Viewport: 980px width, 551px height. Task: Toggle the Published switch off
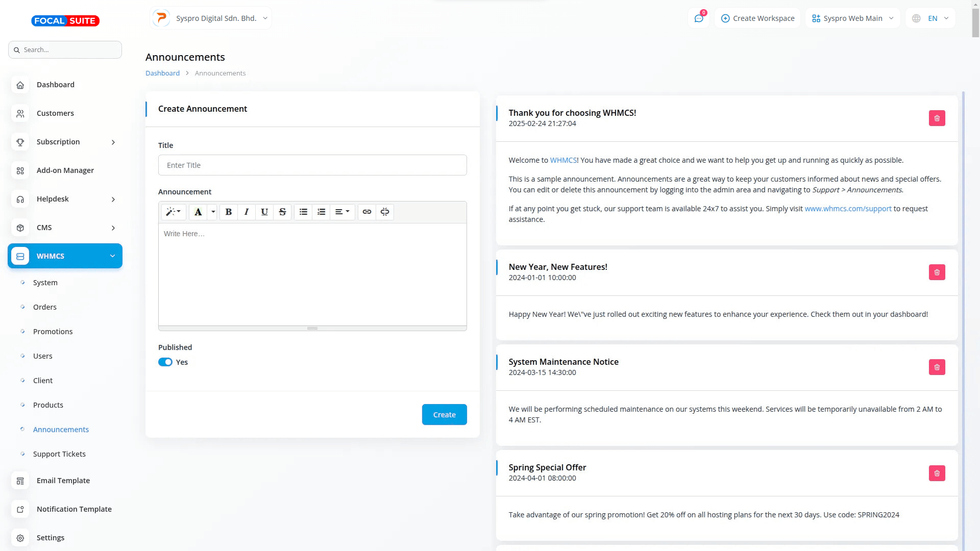[x=165, y=362]
